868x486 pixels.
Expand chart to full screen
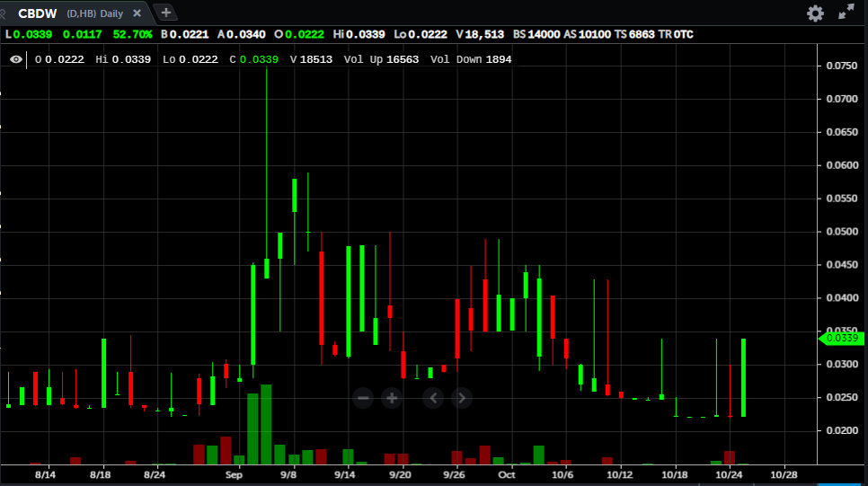tap(846, 13)
